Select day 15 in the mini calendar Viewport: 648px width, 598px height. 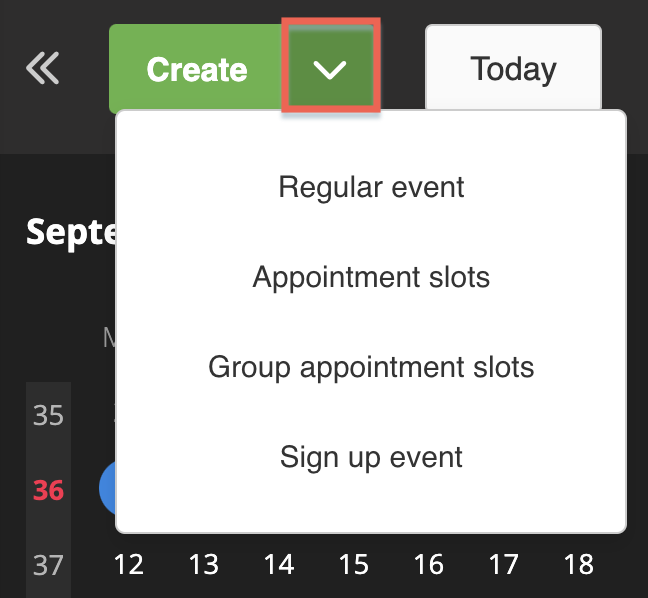tap(354, 565)
